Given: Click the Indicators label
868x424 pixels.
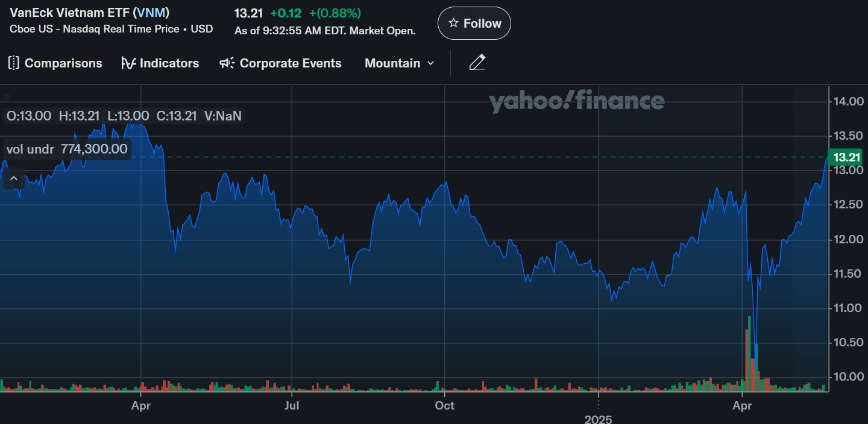Looking at the screenshot, I should pyautogui.click(x=169, y=63).
